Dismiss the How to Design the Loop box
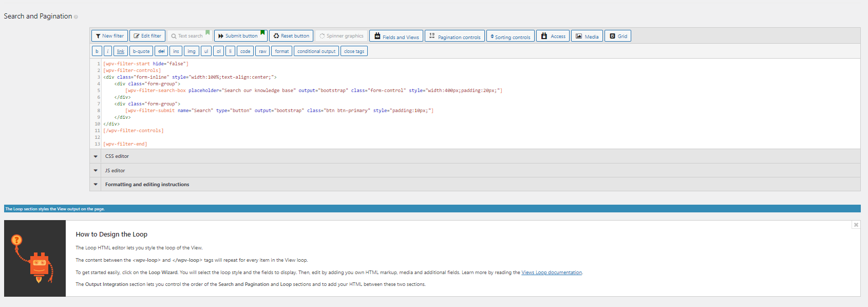This screenshot has width=868, height=307. coord(856,225)
